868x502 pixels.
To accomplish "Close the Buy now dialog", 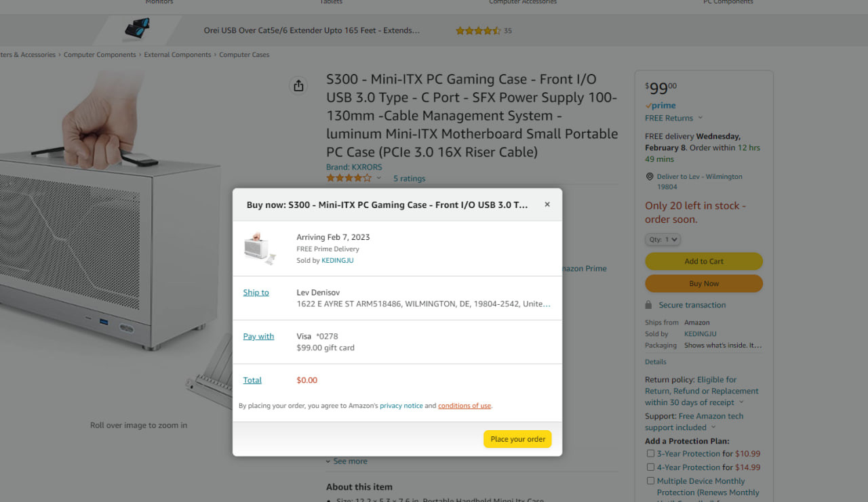I will (x=547, y=205).
